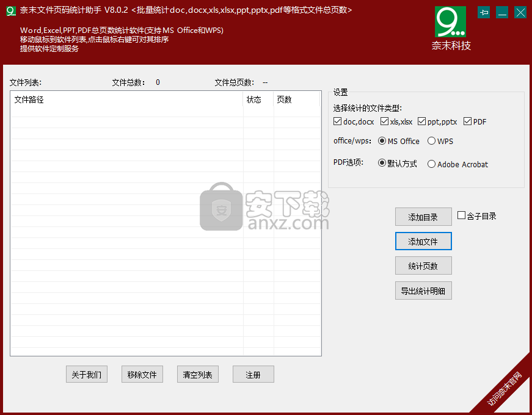Click 导出统计明细 to export details
This screenshot has width=532, height=415.
click(x=423, y=290)
